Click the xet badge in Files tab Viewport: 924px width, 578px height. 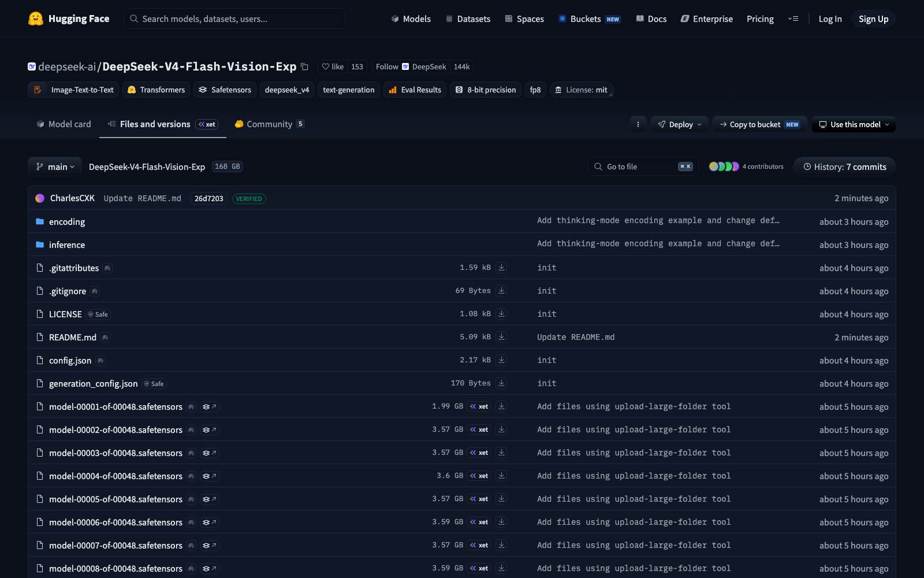207,124
